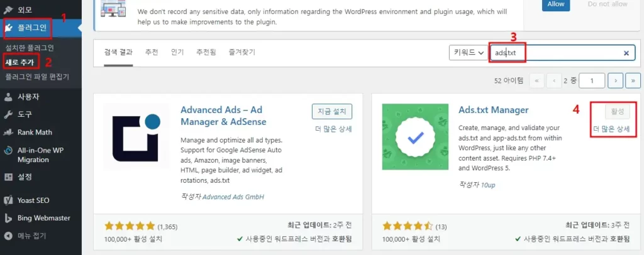This screenshot has height=255, width=644.
Task: Switch to the 즐겨찾기 tab
Action: click(x=241, y=52)
